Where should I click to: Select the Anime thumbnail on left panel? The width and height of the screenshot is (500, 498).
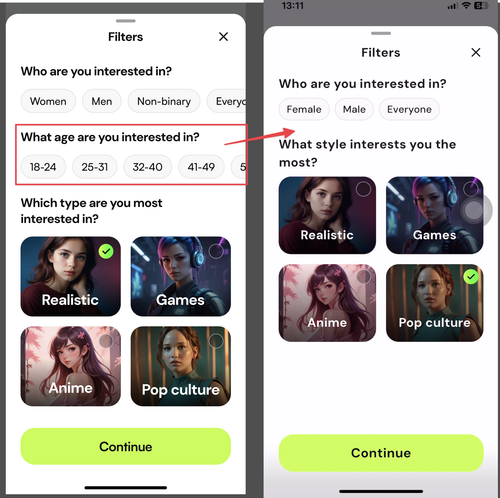71,366
